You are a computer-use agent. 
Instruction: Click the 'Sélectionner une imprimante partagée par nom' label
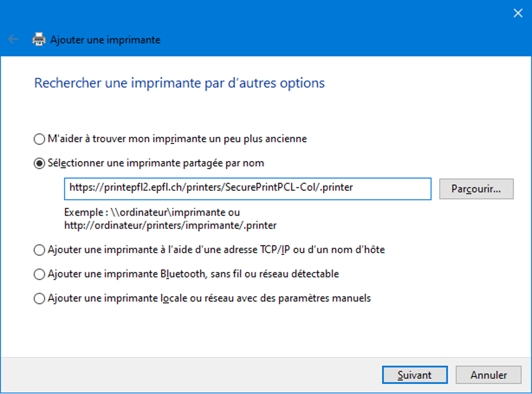156,163
